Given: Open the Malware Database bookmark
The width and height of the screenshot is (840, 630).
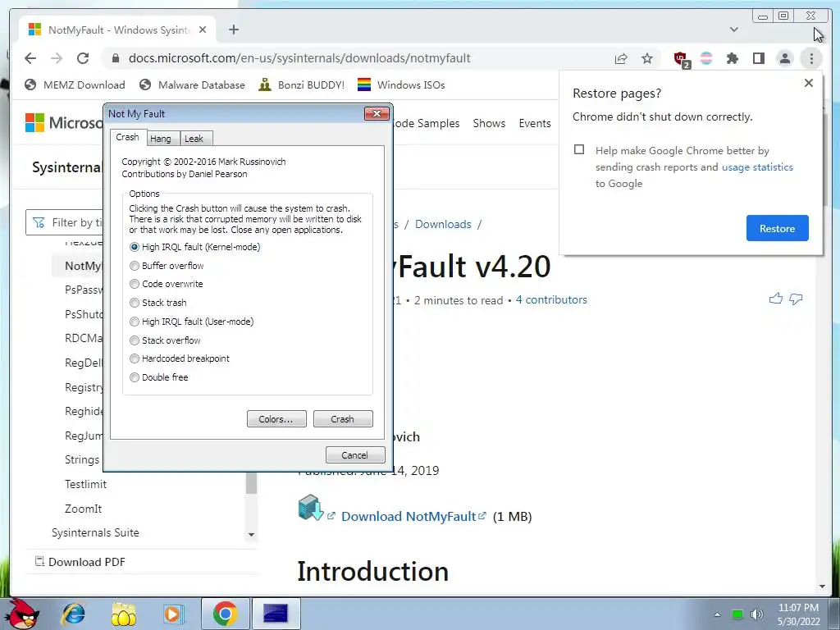Looking at the screenshot, I should pos(192,84).
